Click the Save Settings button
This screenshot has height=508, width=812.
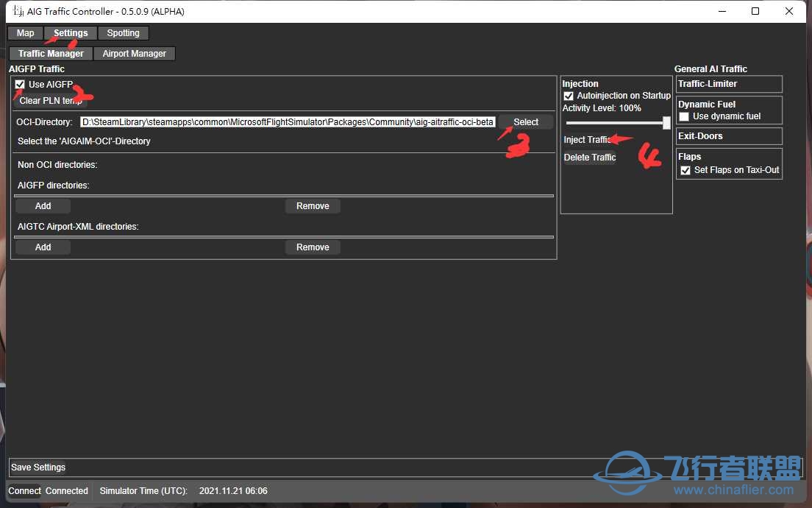point(38,468)
